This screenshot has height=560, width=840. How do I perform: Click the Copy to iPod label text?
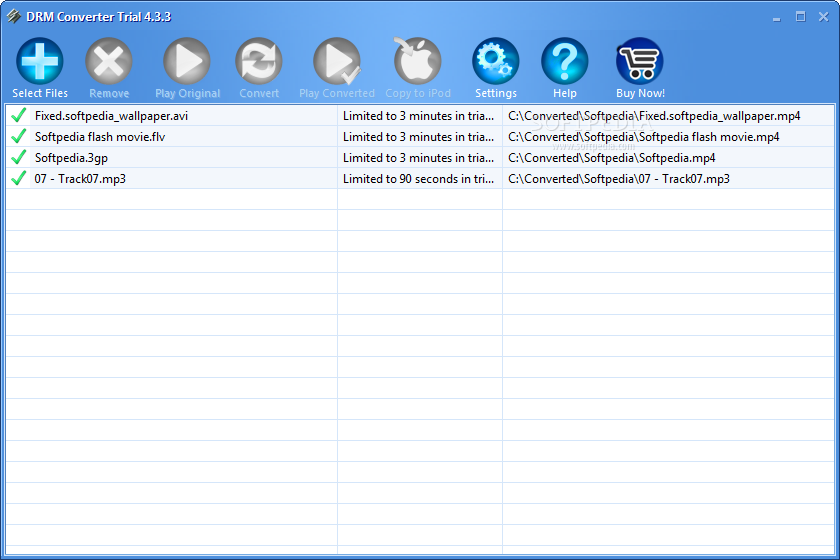pyautogui.click(x=418, y=93)
